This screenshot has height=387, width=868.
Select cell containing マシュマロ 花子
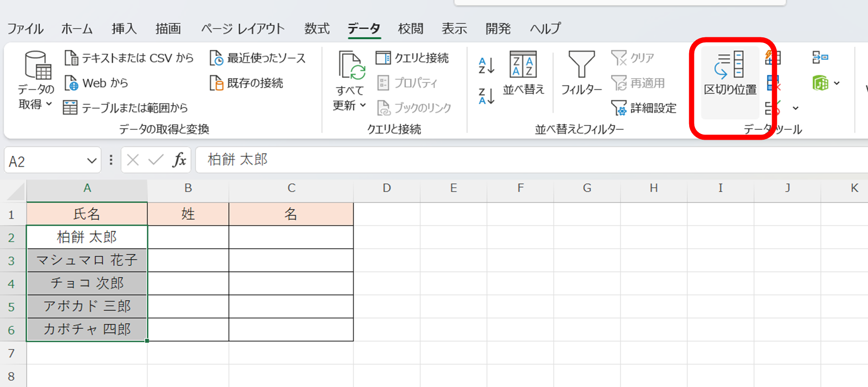tap(87, 260)
